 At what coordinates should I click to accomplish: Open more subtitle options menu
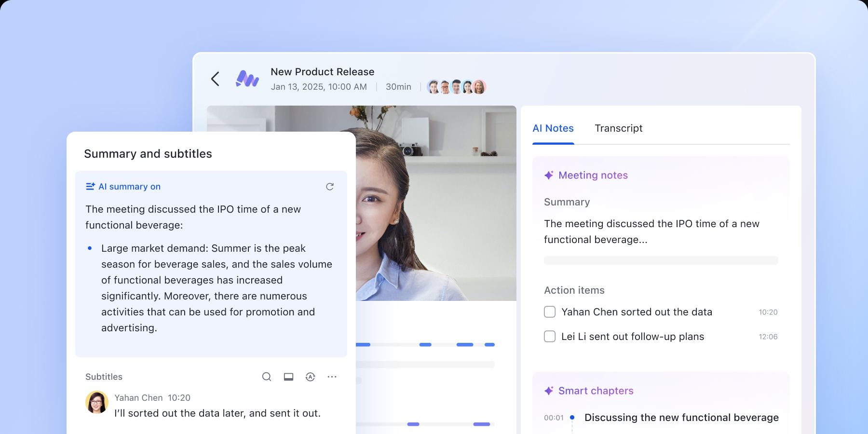tap(332, 377)
